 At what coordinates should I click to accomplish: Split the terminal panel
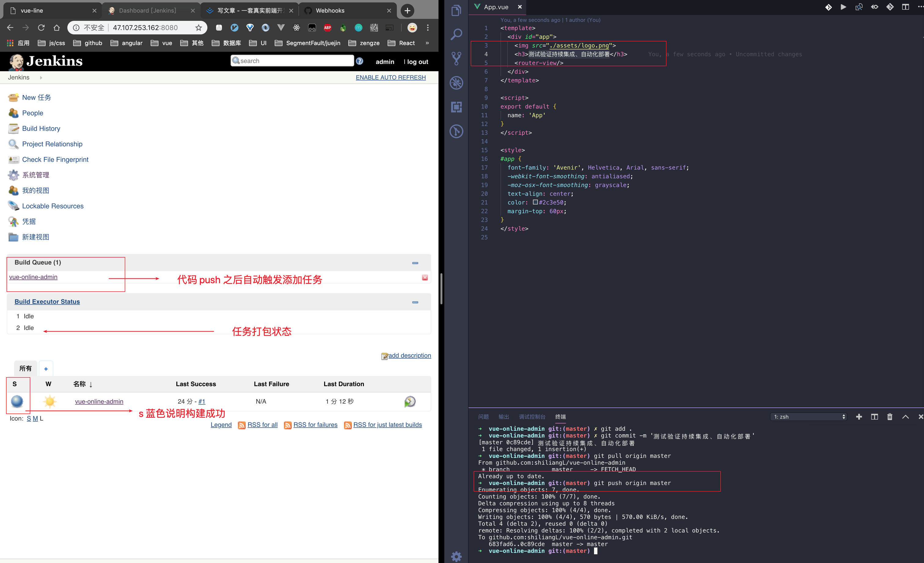click(x=874, y=417)
